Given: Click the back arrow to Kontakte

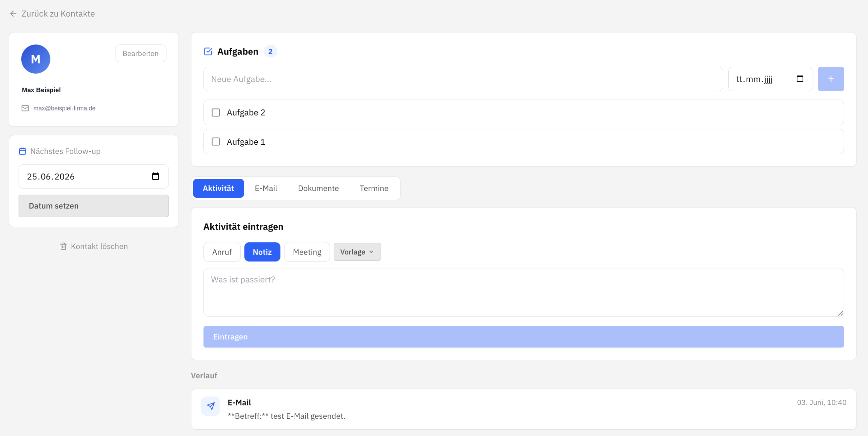Looking at the screenshot, I should (13, 14).
